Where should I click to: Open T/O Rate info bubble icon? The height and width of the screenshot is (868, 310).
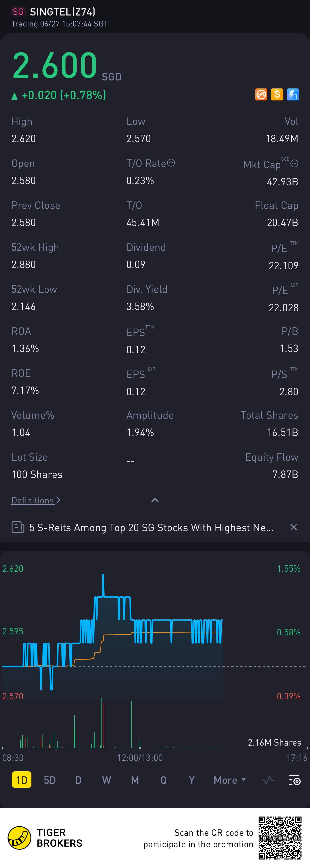point(171,163)
